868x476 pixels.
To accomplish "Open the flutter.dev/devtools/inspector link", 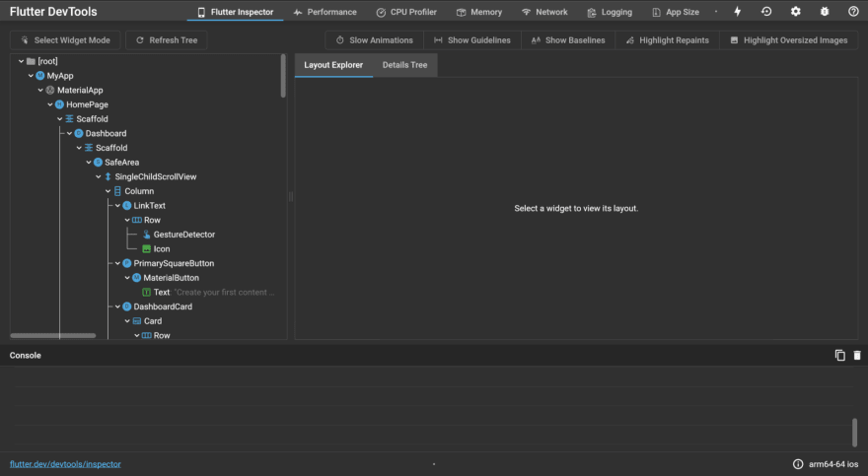I will tap(65, 464).
